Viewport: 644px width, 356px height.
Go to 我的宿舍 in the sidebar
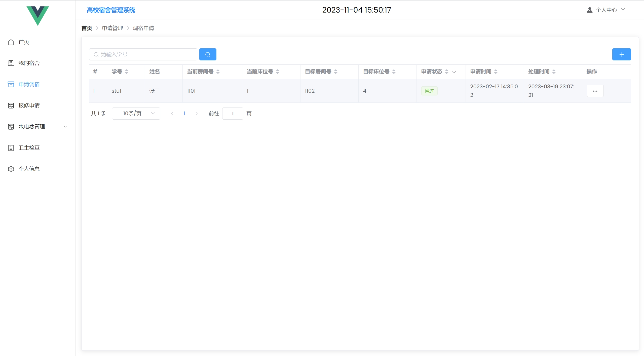point(29,63)
